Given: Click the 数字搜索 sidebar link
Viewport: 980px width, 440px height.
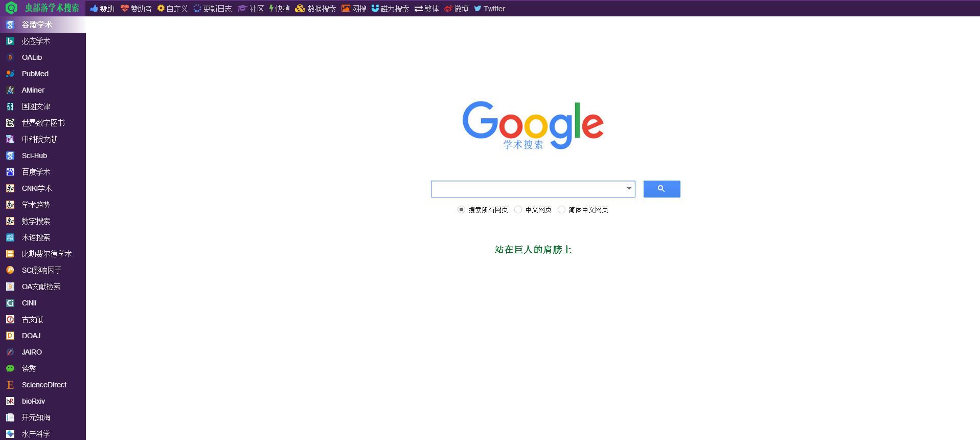Looking at the screenshot, I should click(x=36, y=221).
